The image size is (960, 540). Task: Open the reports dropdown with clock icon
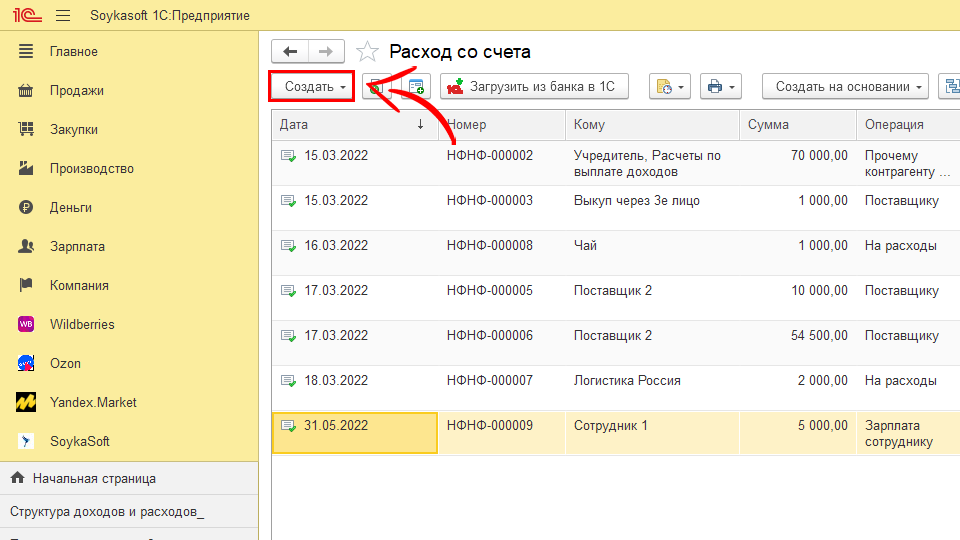point(669,87)
